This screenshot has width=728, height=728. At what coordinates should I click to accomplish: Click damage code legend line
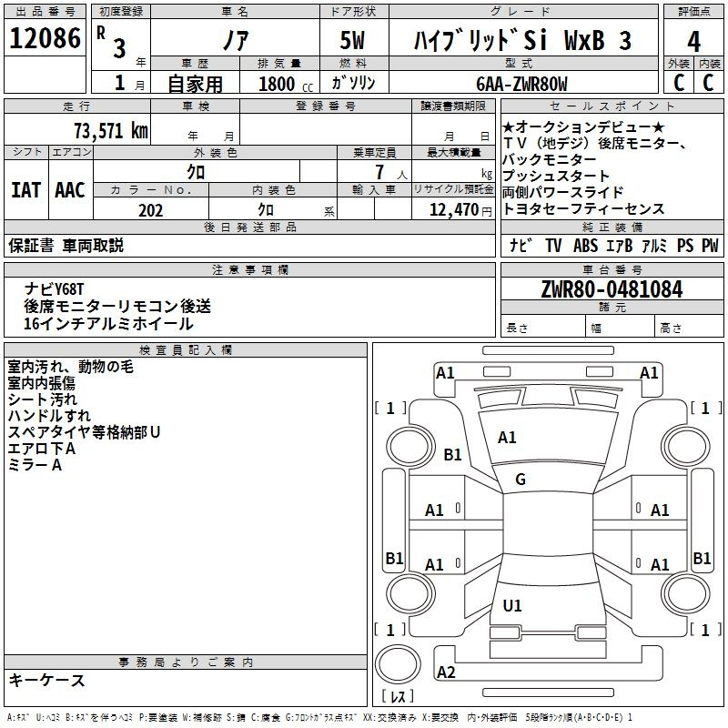(320, 717)
